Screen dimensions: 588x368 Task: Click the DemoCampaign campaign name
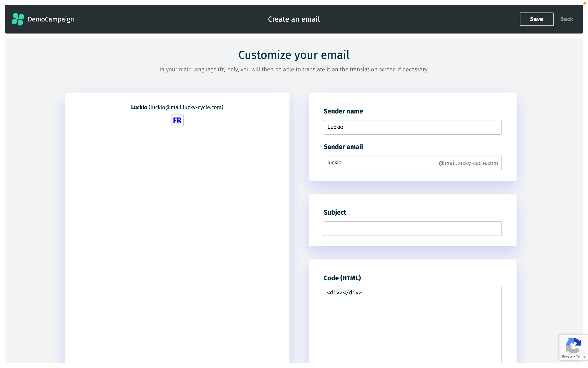point(51,19)
